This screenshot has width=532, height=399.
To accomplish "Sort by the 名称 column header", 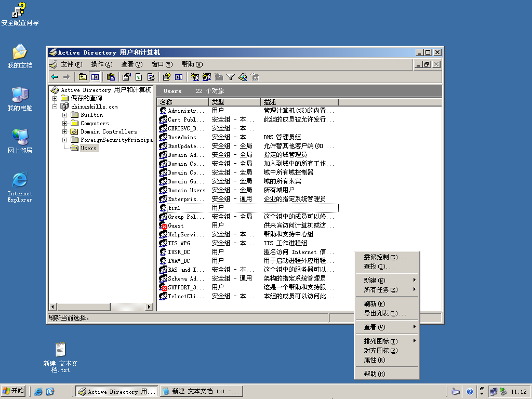I will tap(182, 102).
